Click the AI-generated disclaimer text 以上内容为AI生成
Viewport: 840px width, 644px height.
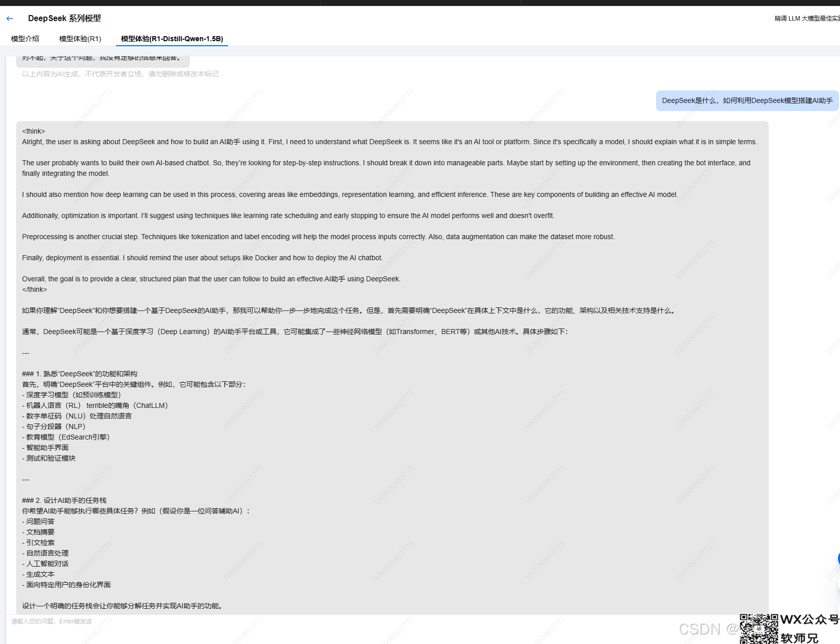121,74
